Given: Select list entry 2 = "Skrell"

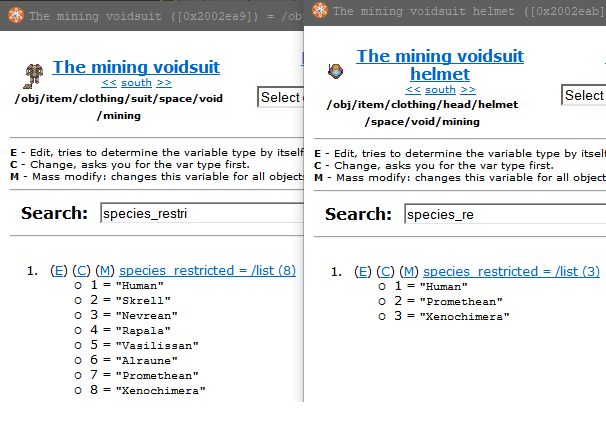Looking at the screenshot, I should point(131,300).
